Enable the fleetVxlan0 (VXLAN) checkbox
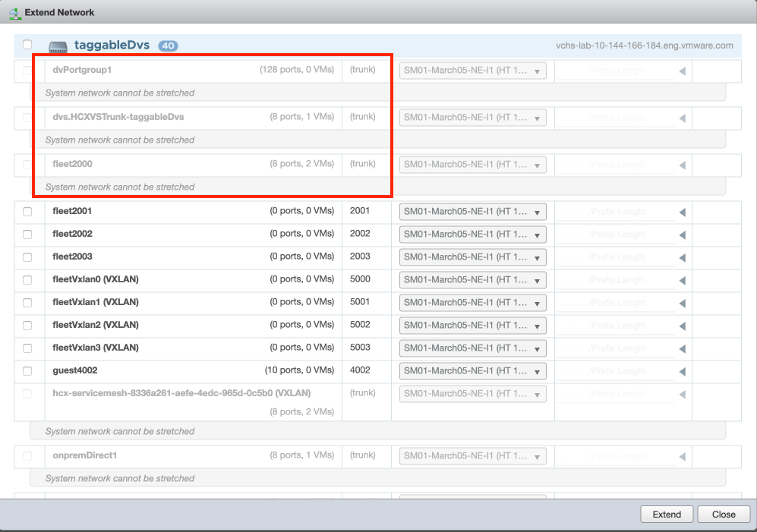757x532 pixels. pyautogui.click(x=27, y=280)
